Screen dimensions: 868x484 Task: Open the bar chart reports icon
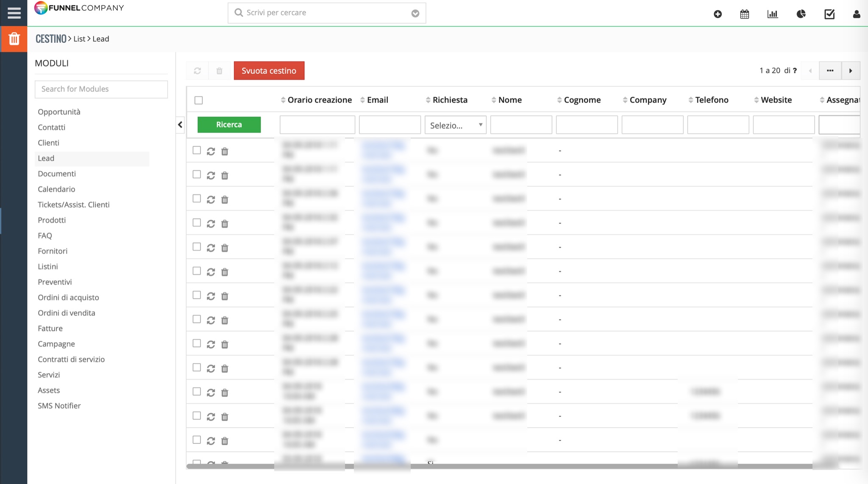pos(773,14)
